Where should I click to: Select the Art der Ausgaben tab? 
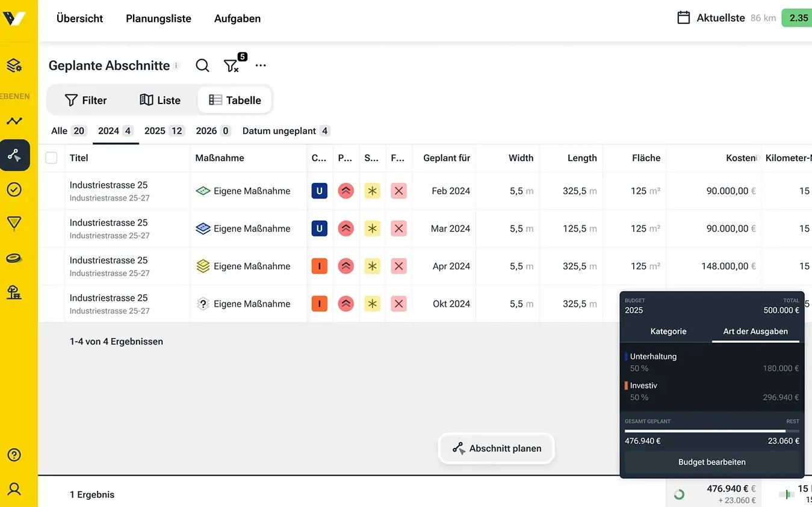tap(755, 331)
